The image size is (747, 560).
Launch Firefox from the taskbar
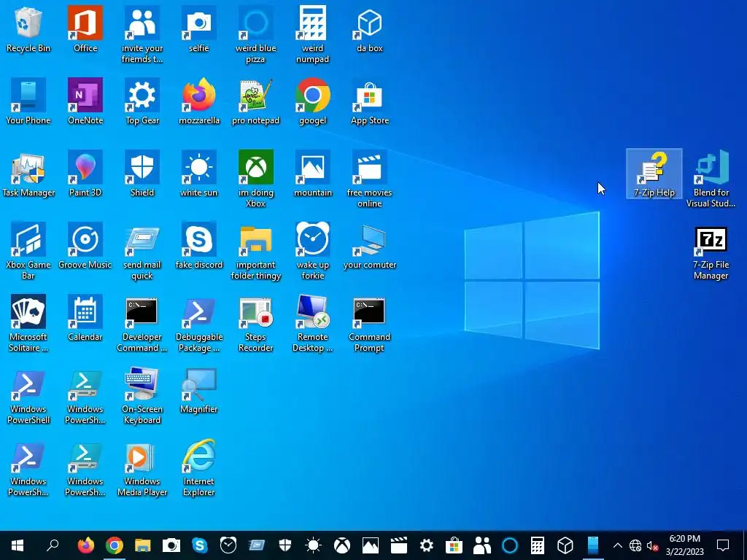coord(86,545)
